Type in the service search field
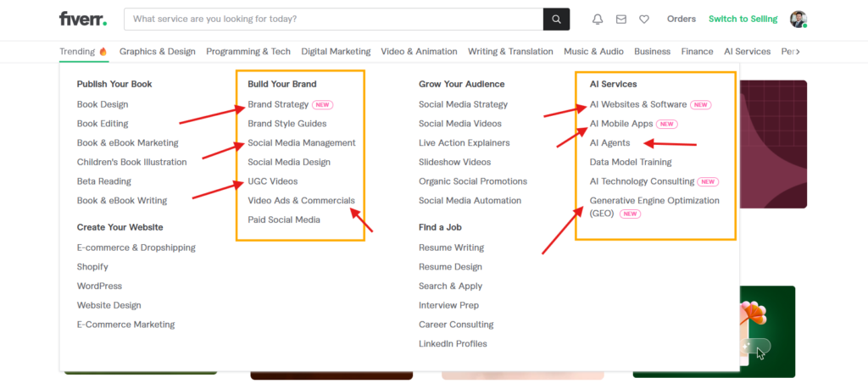Screen dimensions: 868x389 335,19
